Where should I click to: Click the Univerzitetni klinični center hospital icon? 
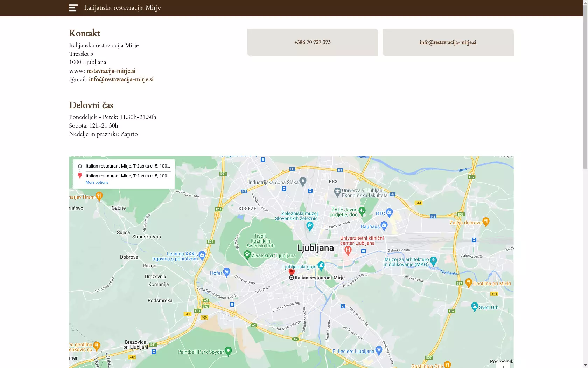point(348,250)
